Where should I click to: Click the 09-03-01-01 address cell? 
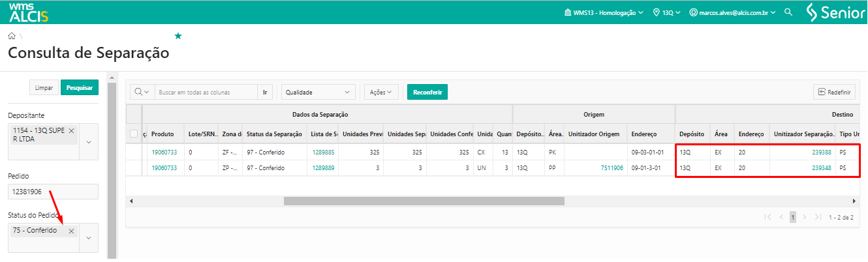(647, 152)
